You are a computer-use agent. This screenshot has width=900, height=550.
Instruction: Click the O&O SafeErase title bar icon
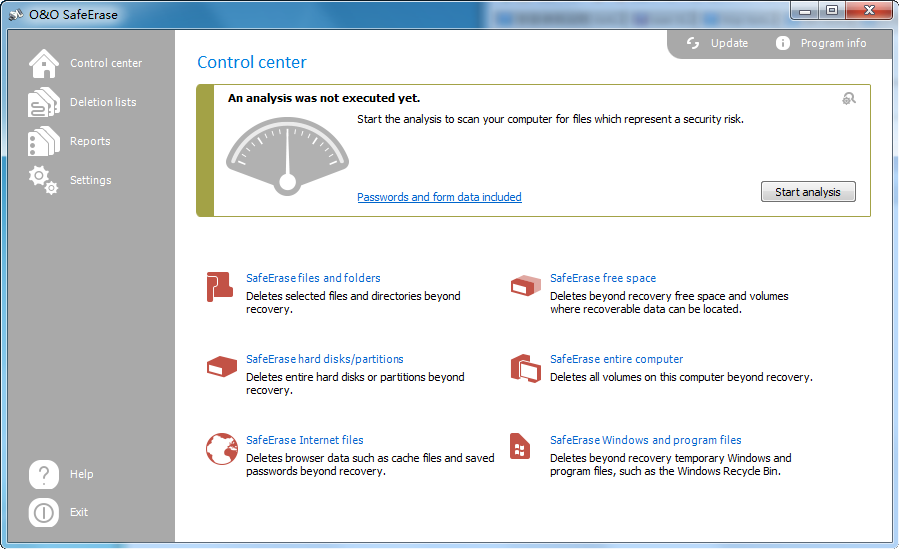coord(15,14)
